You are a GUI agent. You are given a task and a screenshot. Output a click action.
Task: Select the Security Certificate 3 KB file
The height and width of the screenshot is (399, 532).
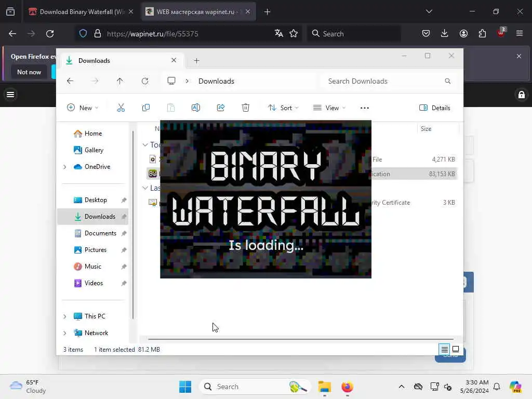point(302,203)
